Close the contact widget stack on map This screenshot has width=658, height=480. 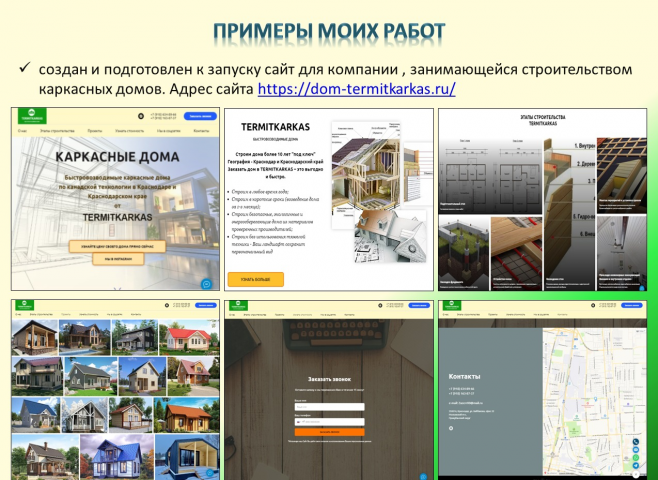point(636,474)
